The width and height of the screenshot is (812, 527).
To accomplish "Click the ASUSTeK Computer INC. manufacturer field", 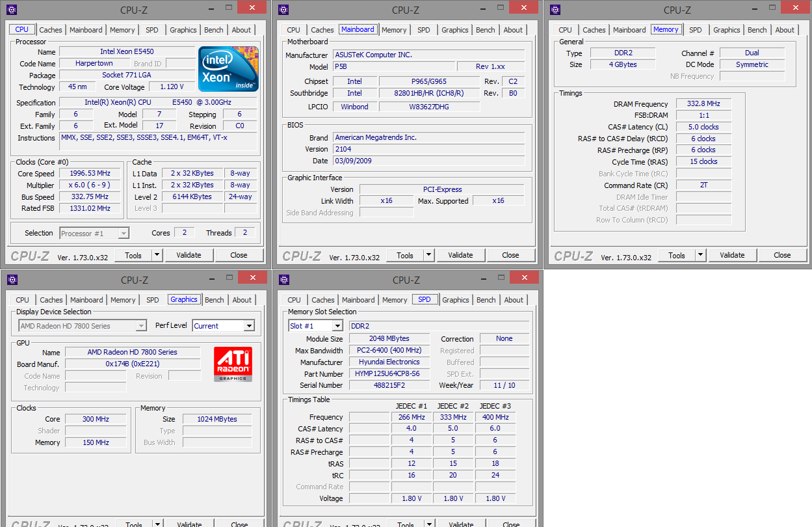I will coord(428,55).
